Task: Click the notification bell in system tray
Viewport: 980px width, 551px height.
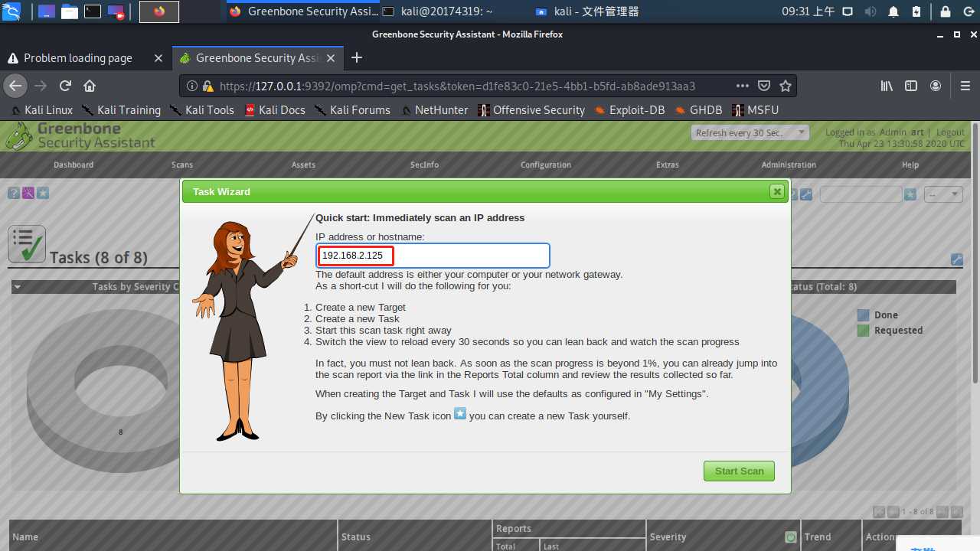Action: point(893,11)
